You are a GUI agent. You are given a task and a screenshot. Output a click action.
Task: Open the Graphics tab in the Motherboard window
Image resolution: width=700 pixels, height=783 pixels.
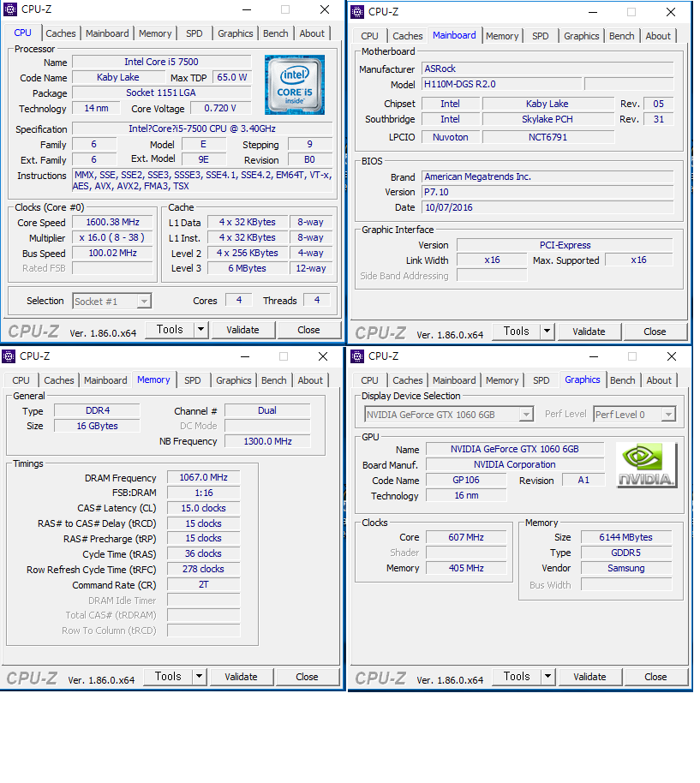point(582,36)
